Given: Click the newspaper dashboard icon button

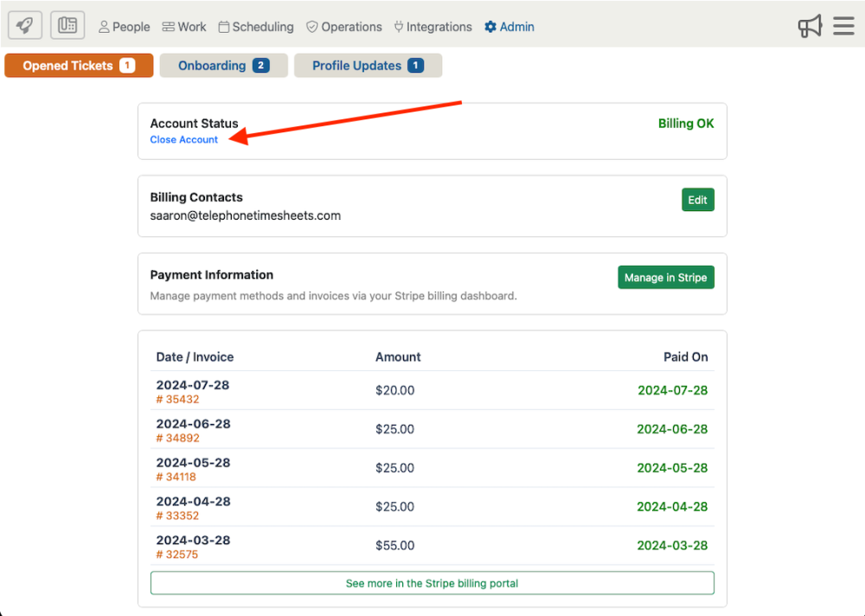Looking at the screenshot, I should click(x=67, y=26).
